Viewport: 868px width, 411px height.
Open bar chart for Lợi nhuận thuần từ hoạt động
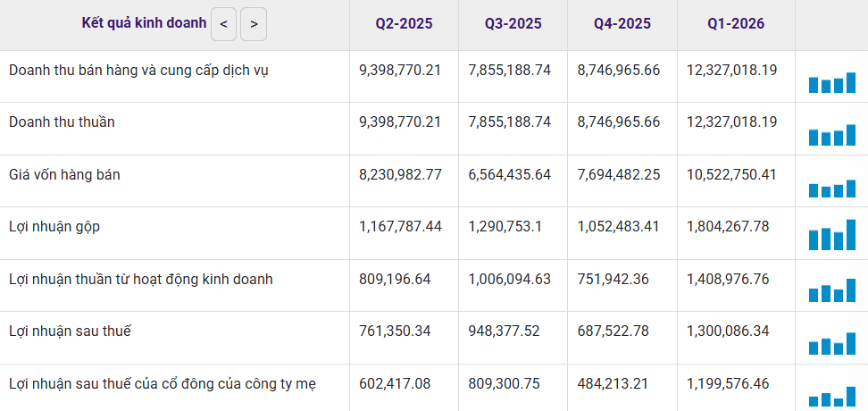point(832,290)
